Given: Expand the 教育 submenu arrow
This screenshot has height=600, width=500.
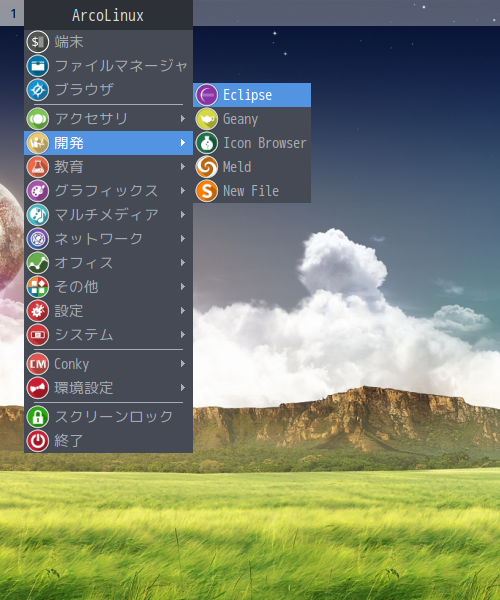Looking at the screenshot, I should click(x=183, y=167).
